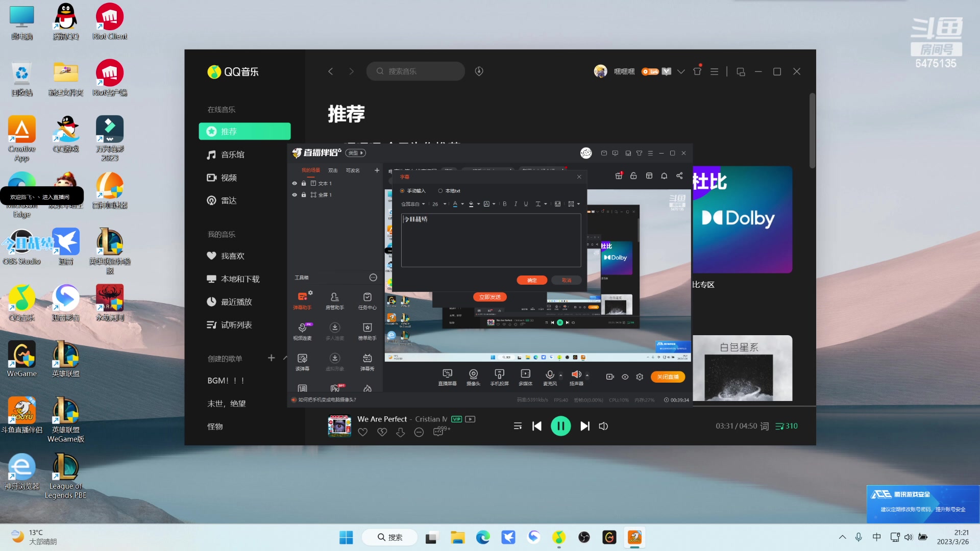Open 类型 selector in streaming app title
Viewport: 980px width, 551px height.
pos(356,153)
